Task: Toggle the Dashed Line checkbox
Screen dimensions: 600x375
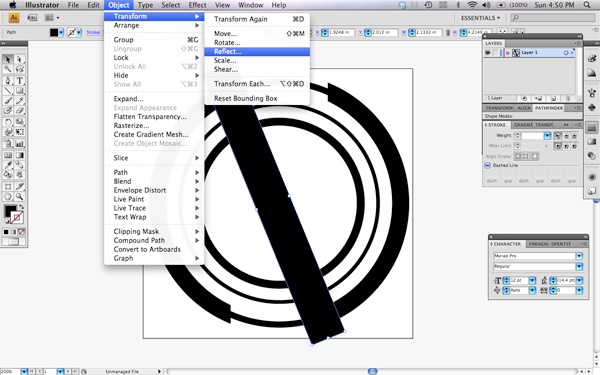Action: click(488, 165)
